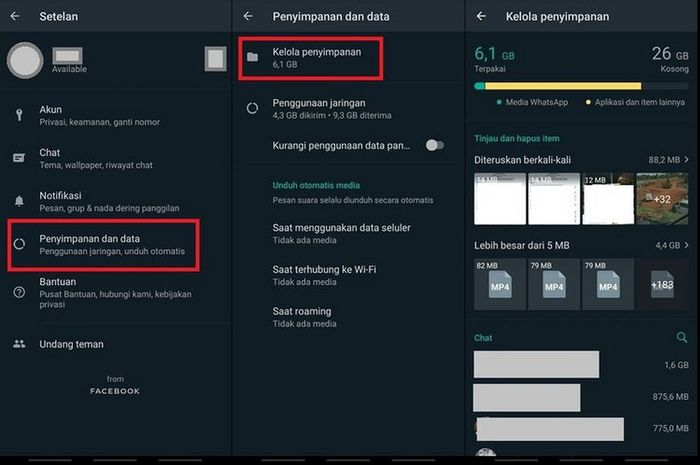Screen dimensions: 700x465
Task: Go back from the Setelan screen
Action: 15,16
